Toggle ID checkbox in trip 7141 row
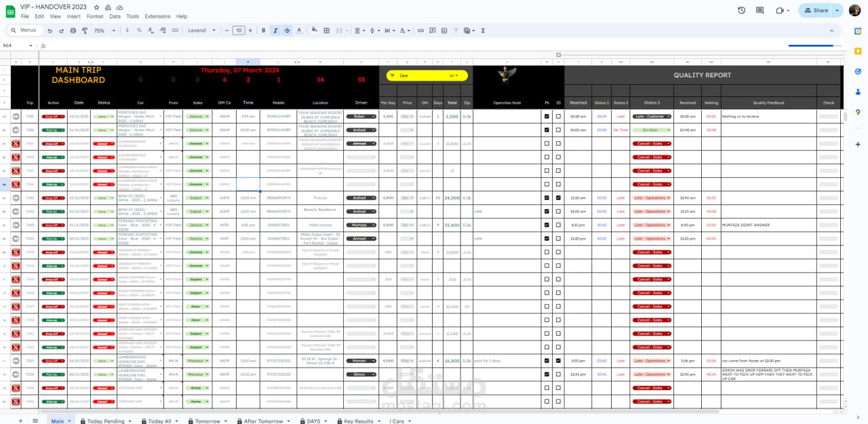 tap(558, 197)
